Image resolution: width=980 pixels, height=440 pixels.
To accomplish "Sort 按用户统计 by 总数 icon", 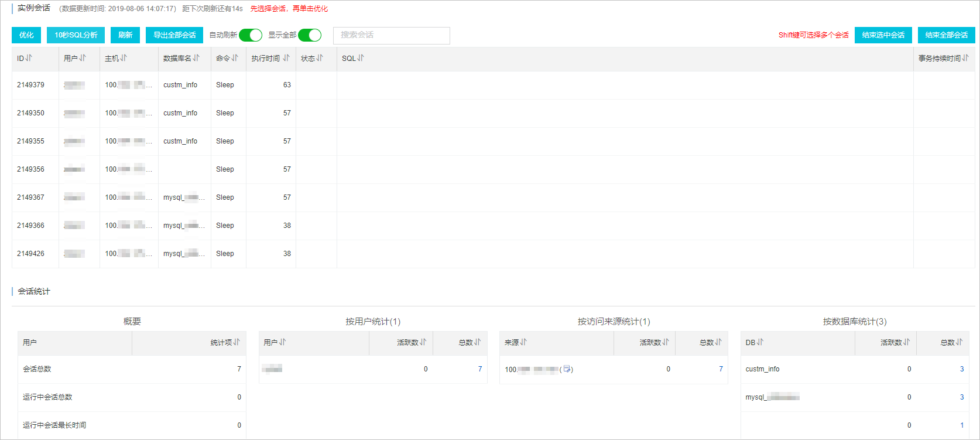I will (x=478, y=342).
